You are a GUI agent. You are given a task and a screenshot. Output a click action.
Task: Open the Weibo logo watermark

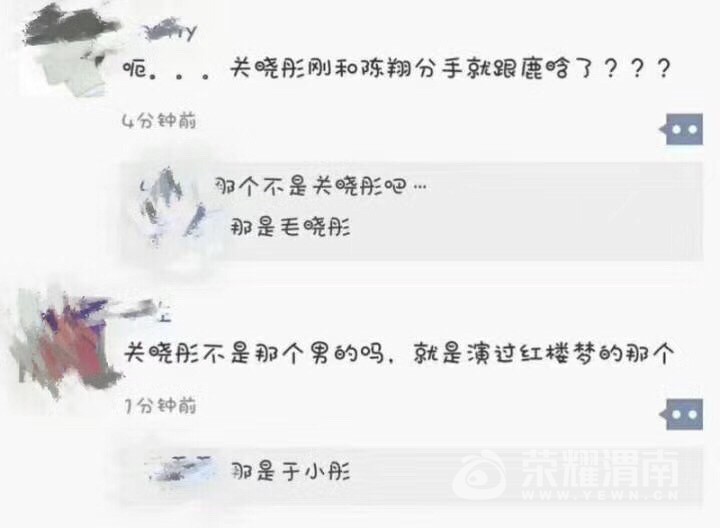479,474
